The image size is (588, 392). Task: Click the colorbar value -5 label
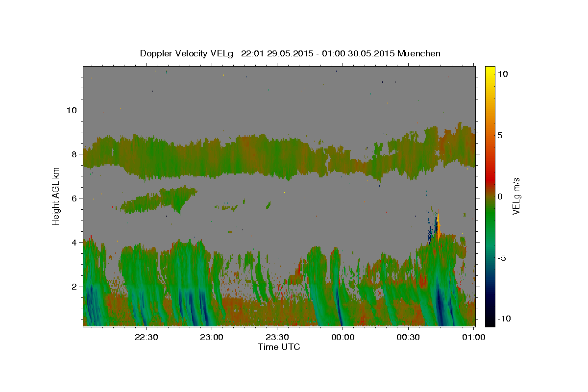coord(502,258)
